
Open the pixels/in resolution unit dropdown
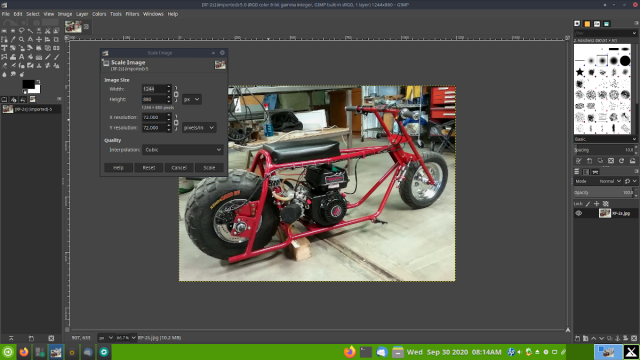(199, 128)
